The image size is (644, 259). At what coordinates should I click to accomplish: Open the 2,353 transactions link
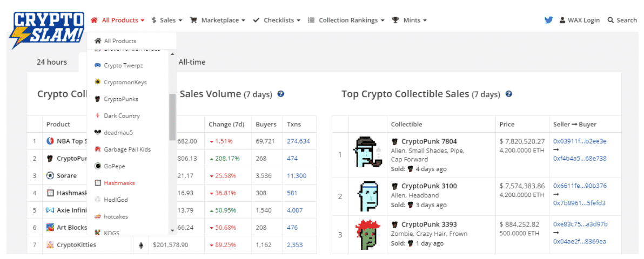click(x=295, y=245)
